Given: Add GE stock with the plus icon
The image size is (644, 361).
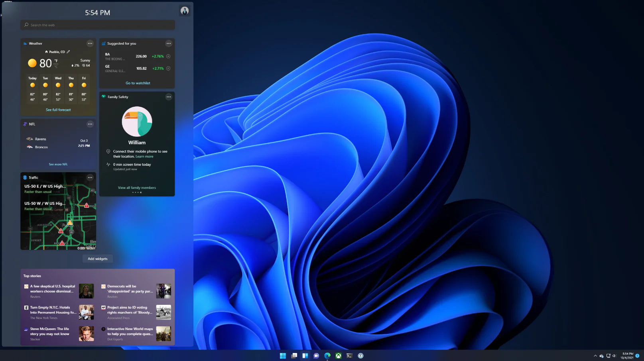Looking at the screenshot, I should tap(168, 68).
